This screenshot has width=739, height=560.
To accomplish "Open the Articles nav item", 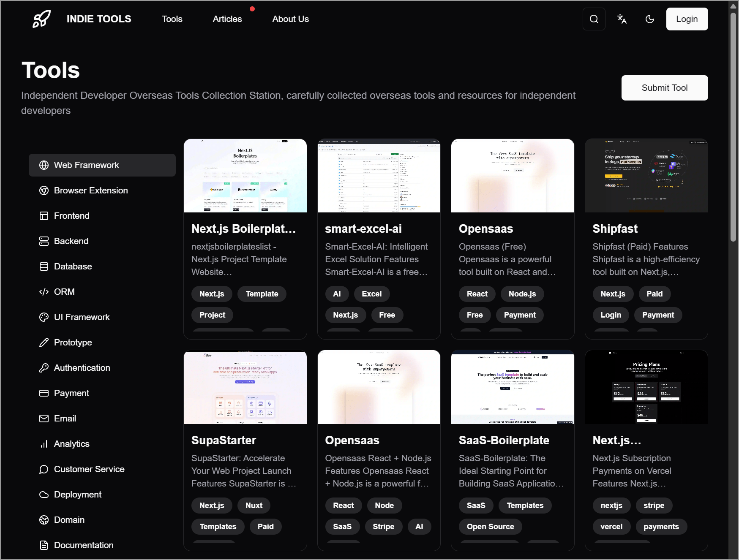I will coord(227,19).
